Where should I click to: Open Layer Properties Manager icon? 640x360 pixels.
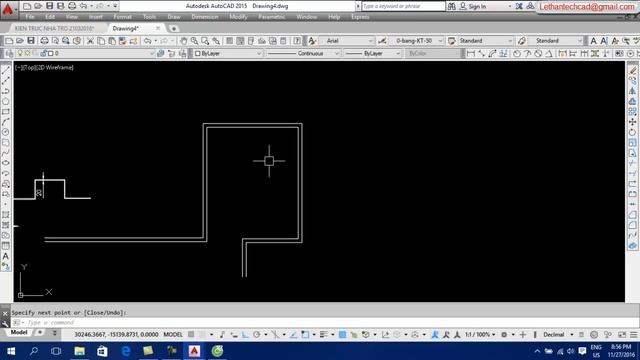point(9,53)
